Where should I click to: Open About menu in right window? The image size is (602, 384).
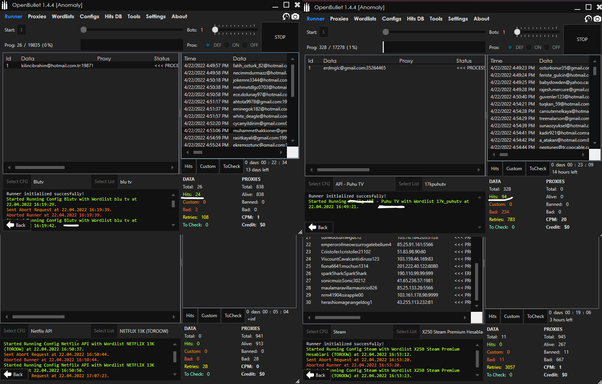click(x=481, y=19)
